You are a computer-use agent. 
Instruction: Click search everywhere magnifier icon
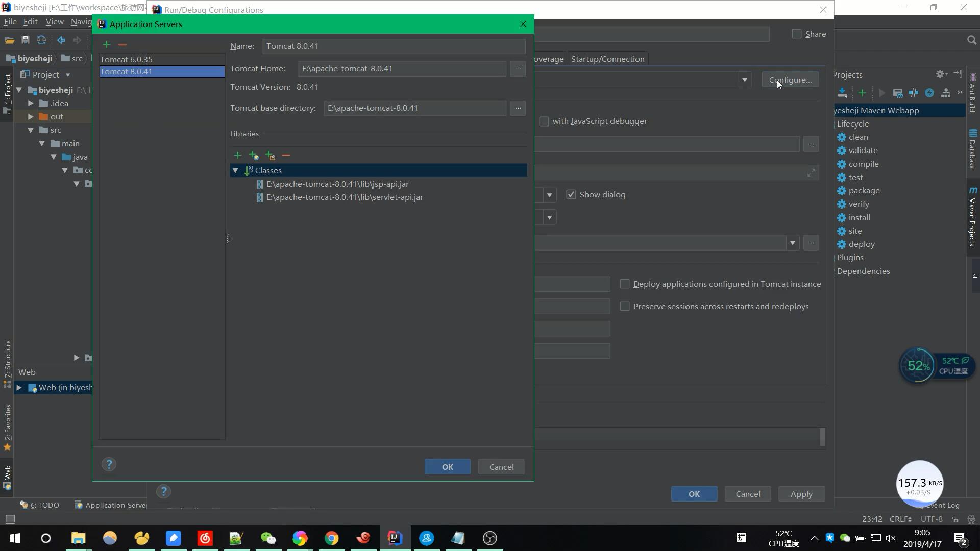(971, 40)
